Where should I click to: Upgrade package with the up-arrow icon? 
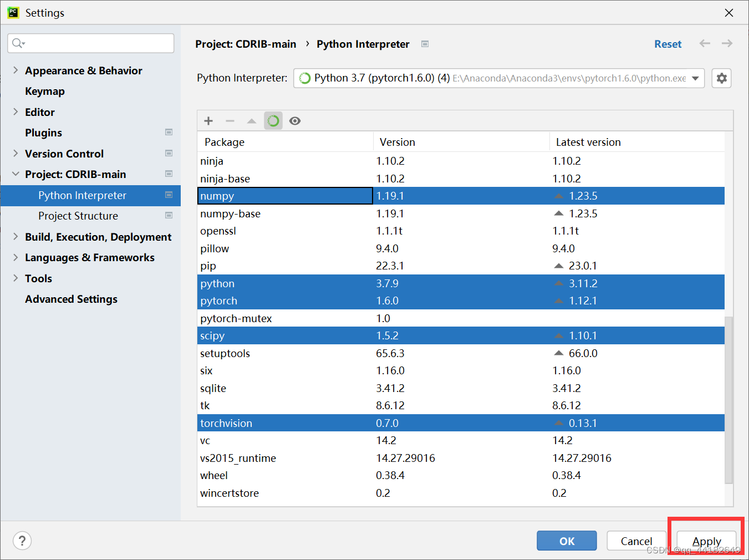[251, 120]
